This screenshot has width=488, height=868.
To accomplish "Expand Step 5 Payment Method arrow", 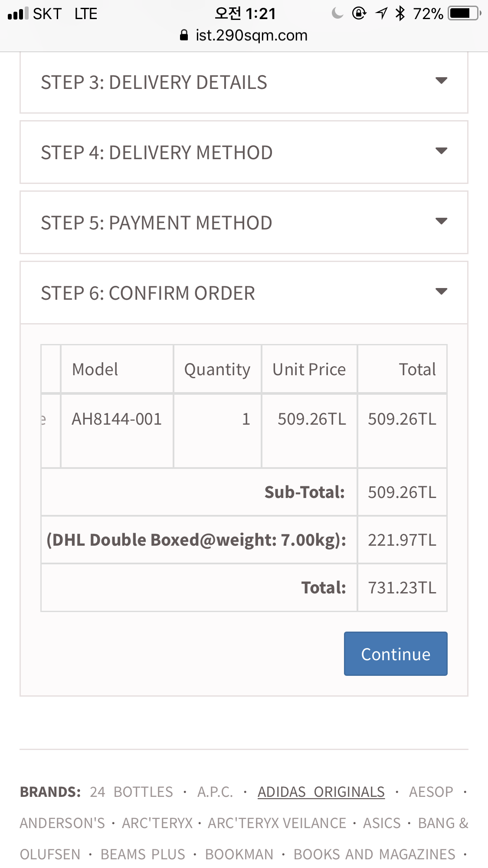I will click(x=441, y=222).
